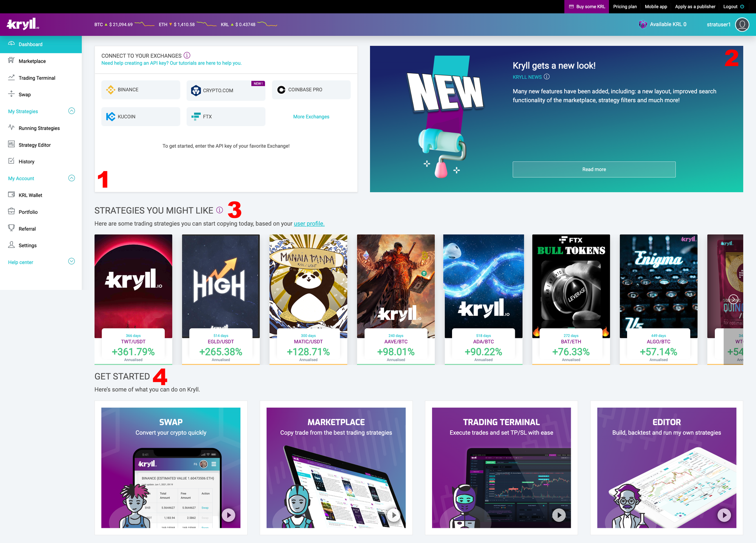Go to Running Strategies
Screen dimensions: 756x543
pyautogui.click(x=41, y=128)
